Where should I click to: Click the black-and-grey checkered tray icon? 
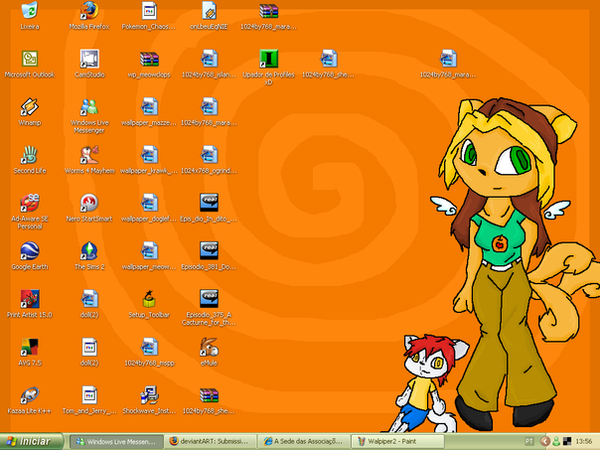[567, 442]
